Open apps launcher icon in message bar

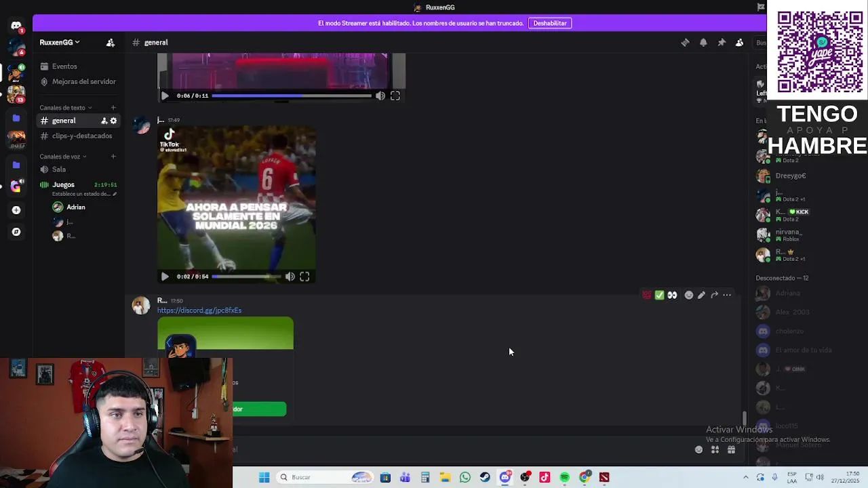coord(715,449)
